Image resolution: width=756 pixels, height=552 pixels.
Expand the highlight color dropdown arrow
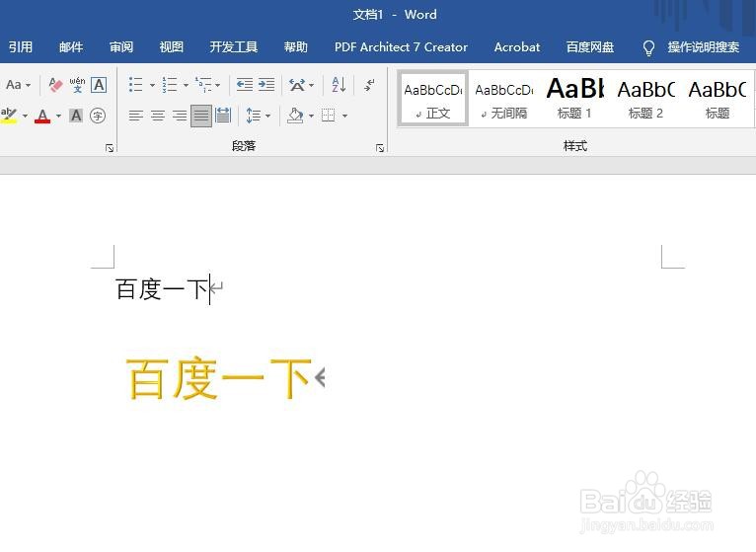click(x=25, y=116)
